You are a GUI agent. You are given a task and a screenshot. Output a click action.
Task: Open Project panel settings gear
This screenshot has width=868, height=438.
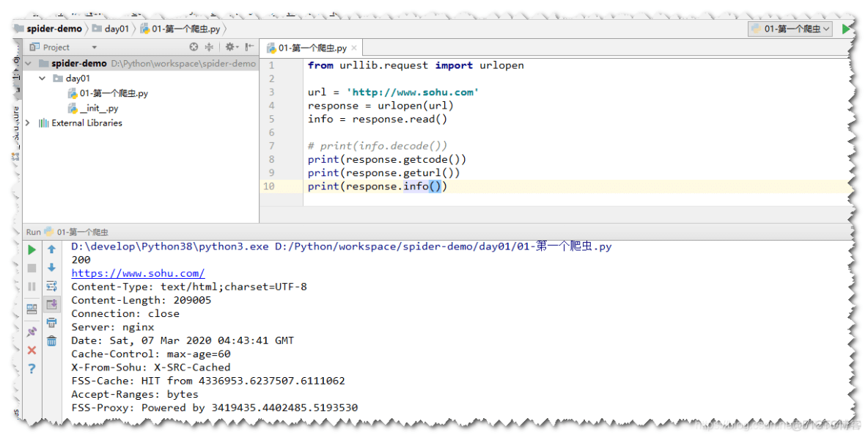[x=231, y=47]
